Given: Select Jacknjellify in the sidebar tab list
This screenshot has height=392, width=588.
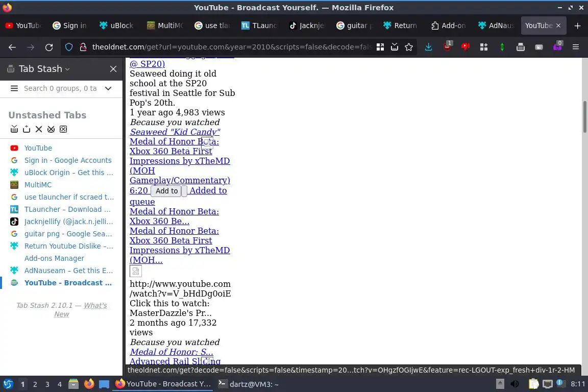Looking at the screenshot, I should [x=68, y=222].
